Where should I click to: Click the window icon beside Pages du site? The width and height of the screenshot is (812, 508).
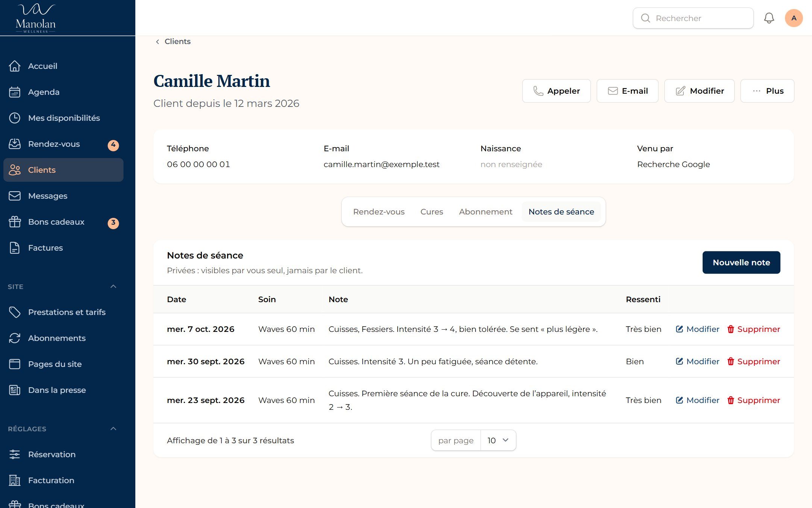pyautogui.click(x=15, y=364)
